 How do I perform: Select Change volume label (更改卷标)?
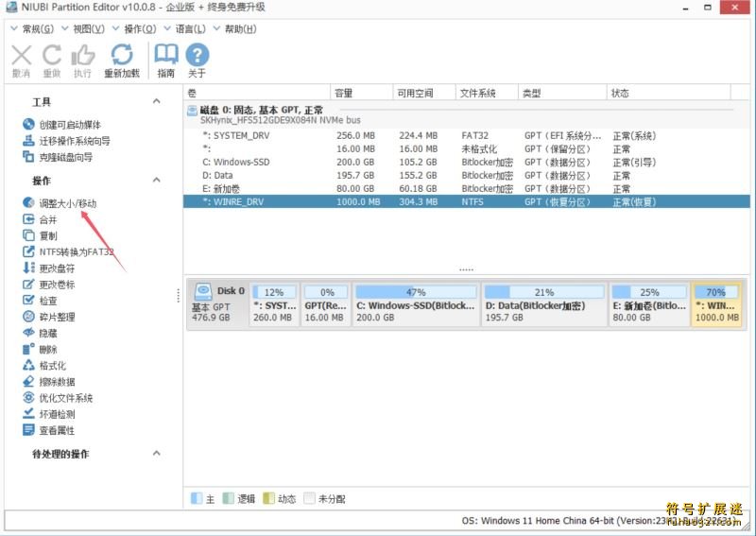coord(49,285)
